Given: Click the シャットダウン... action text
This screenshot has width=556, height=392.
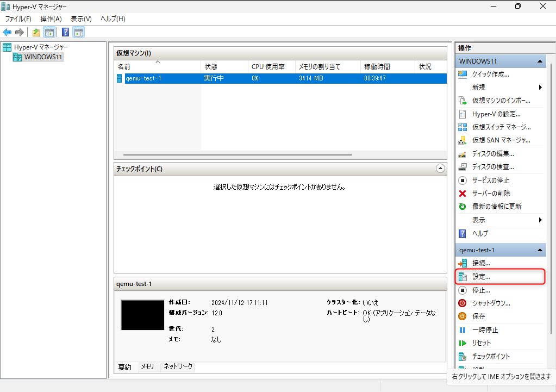Looking at the screenshot, I should [491, 303].
